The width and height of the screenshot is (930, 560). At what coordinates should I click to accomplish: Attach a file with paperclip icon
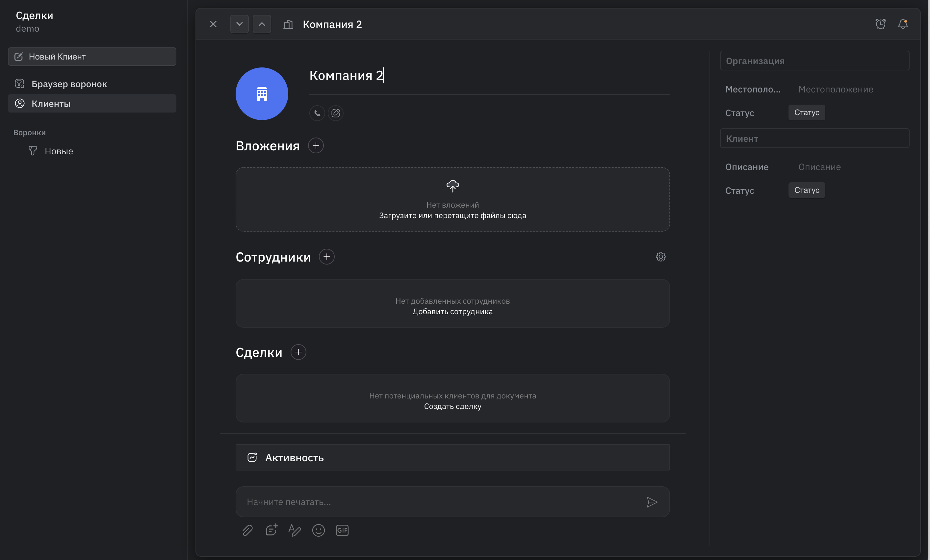pyautogui.click(x=247, y=530)
